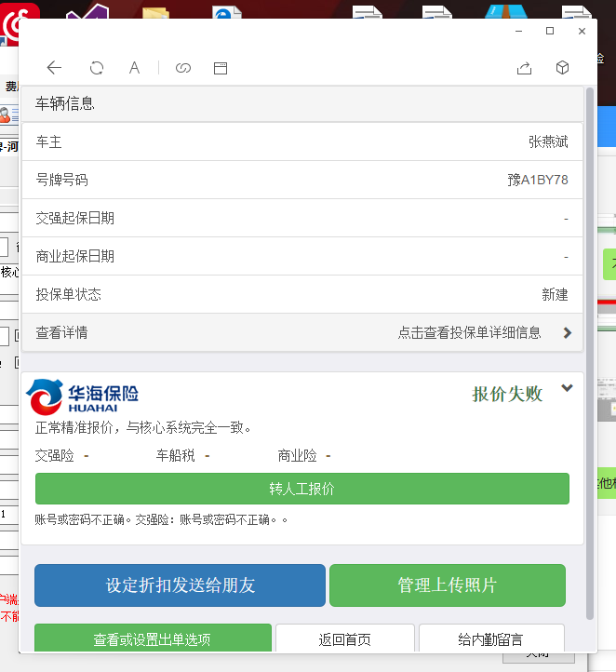Click the 商业险 amount label

[297, 455]
